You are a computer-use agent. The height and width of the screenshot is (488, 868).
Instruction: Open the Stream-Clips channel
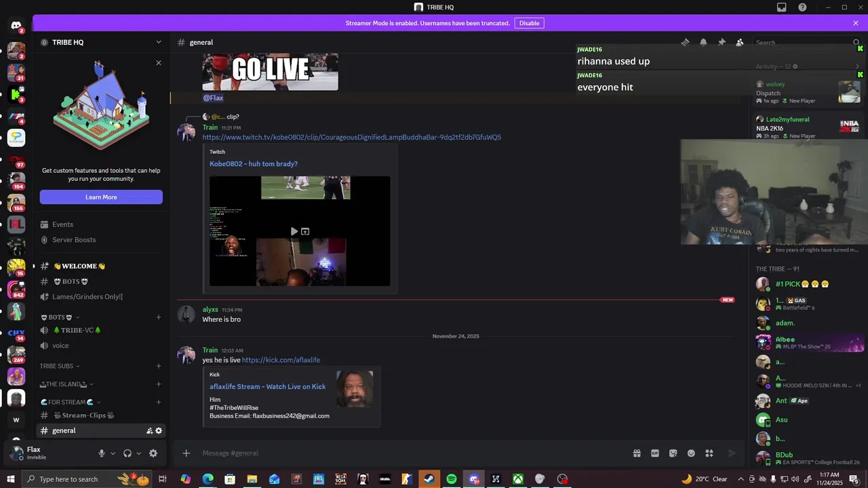(x=101, y=415)
